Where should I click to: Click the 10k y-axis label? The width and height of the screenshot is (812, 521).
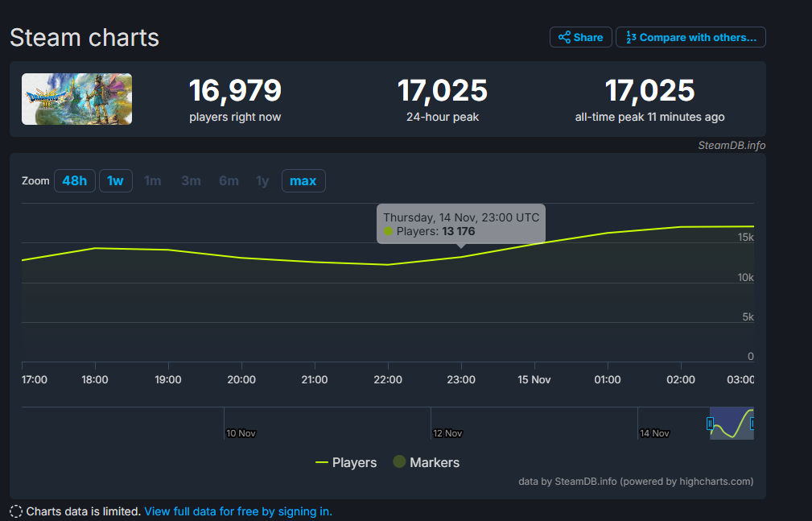coord(746,277)
